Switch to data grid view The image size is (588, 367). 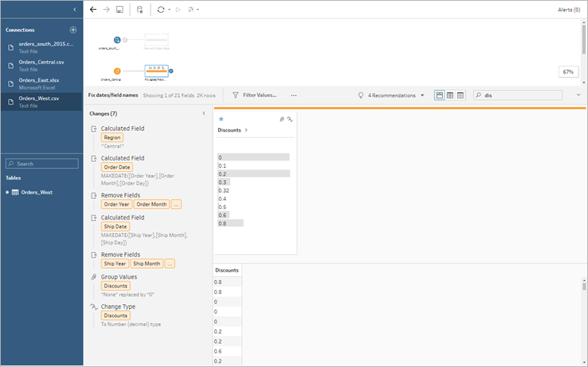(450, 95)
